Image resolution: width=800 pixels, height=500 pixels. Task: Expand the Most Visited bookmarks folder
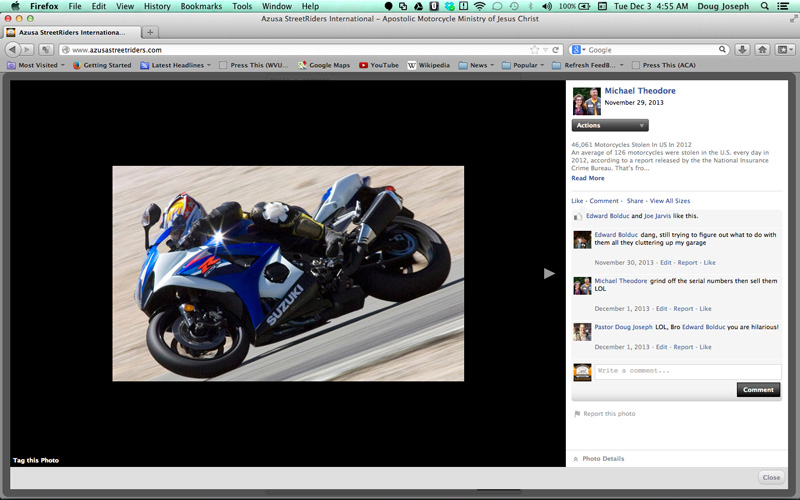click(36, 65)
